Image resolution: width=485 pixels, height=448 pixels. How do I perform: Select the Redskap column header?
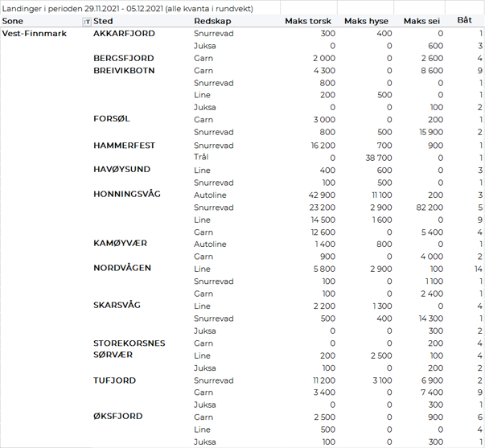coord(212,21)
